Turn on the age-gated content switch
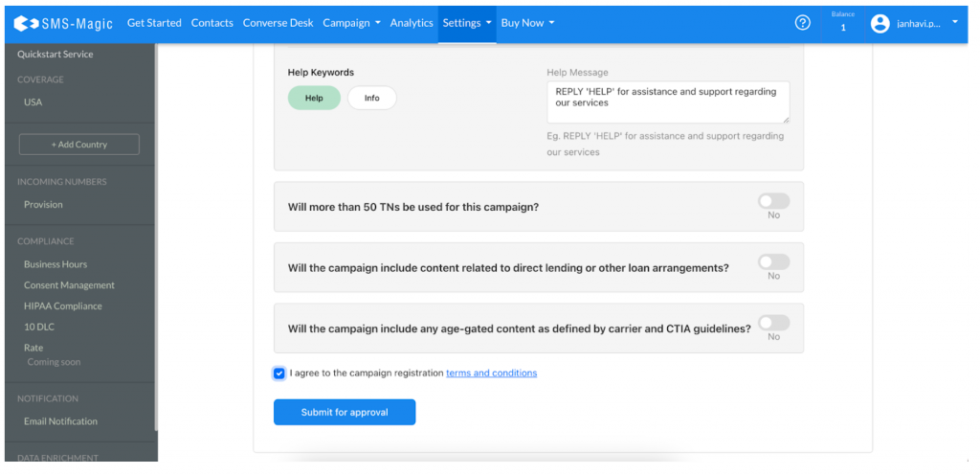 click(773, 323)
